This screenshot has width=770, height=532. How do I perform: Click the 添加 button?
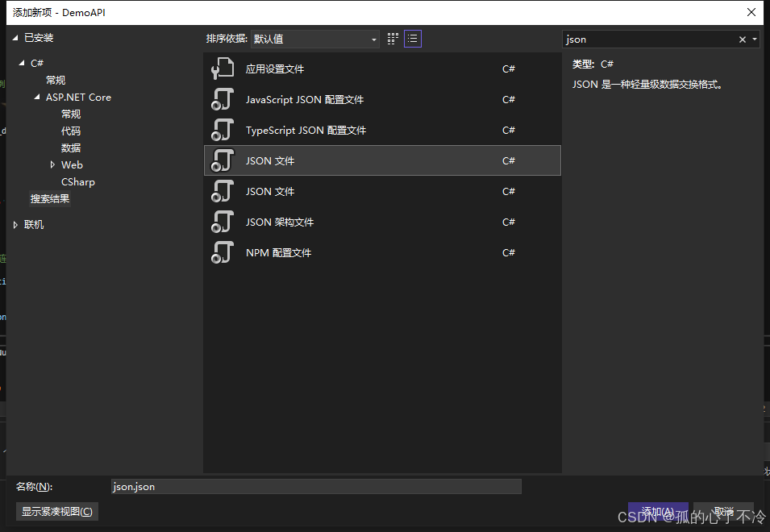[x=658, y=511]
